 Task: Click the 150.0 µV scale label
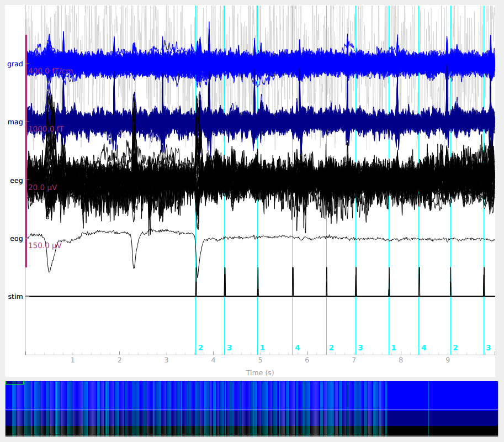(x=44, y=245)
